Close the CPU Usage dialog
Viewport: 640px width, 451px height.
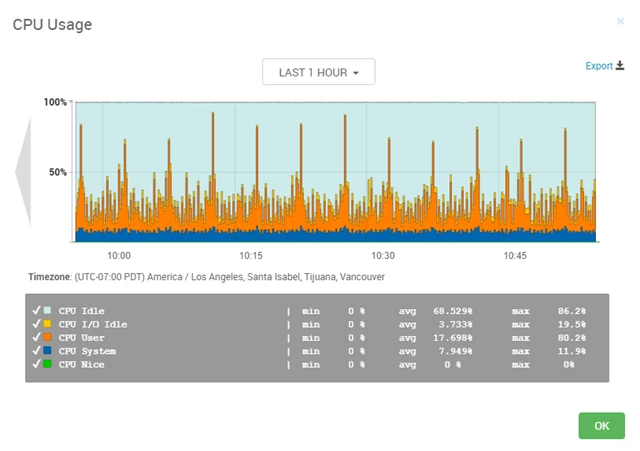(619, 20)
